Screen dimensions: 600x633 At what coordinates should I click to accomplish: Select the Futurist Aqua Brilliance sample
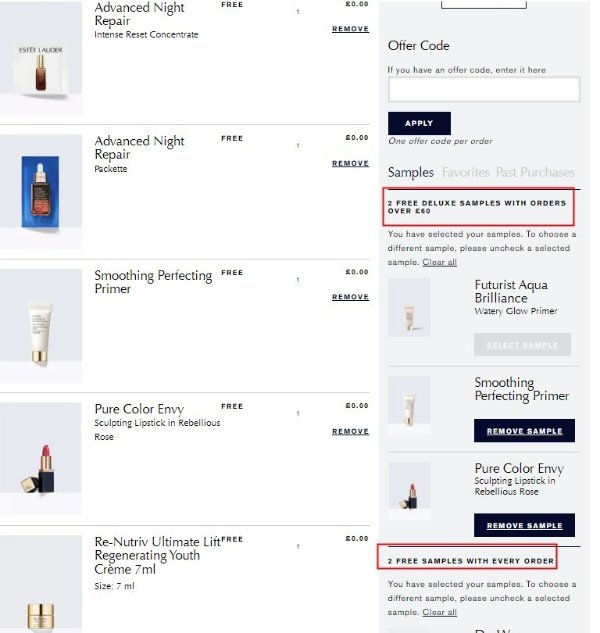522,345
